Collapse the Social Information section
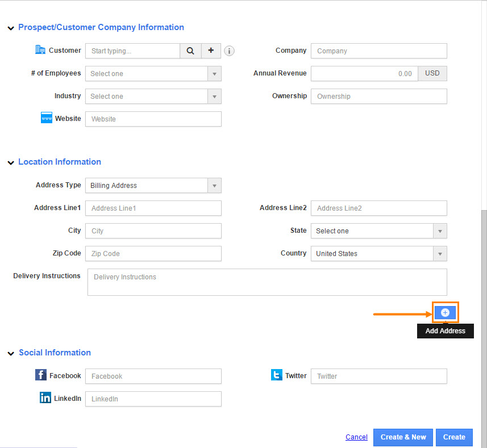Screen dimensions: 487x448 click(x=11, y=353)
